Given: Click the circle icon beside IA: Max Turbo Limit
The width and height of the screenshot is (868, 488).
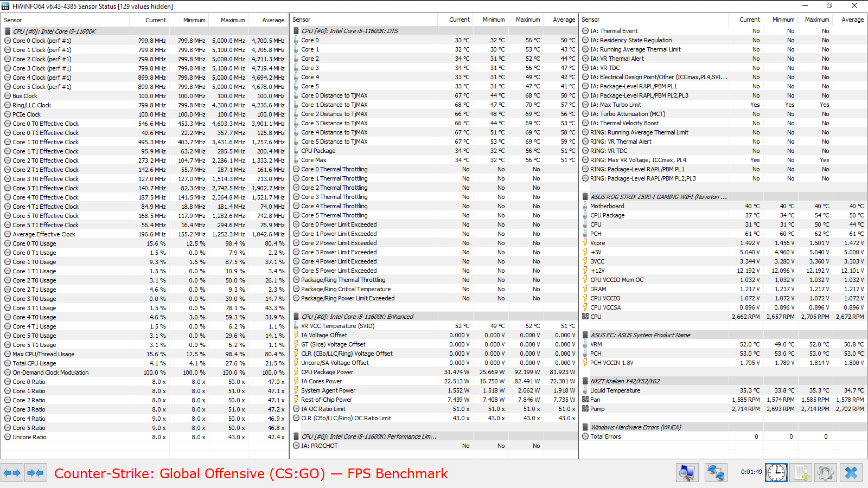Looking at the screenshot, I should 585,105.
